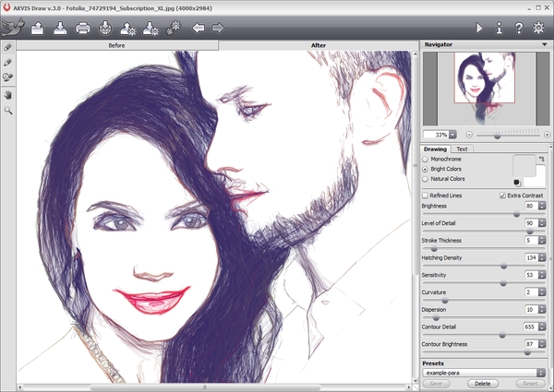Uncheck the Extra Contrast checkbox
Screen dimensions: 554x392
point(502,196)
